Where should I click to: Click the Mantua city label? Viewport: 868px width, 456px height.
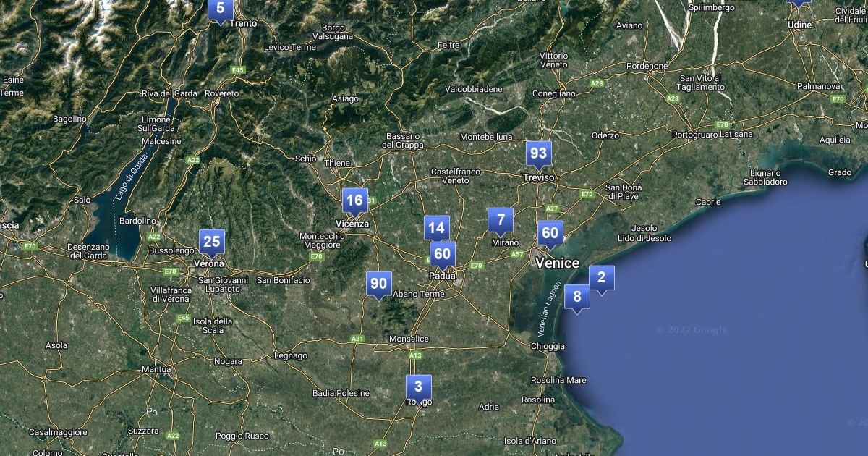156,369
